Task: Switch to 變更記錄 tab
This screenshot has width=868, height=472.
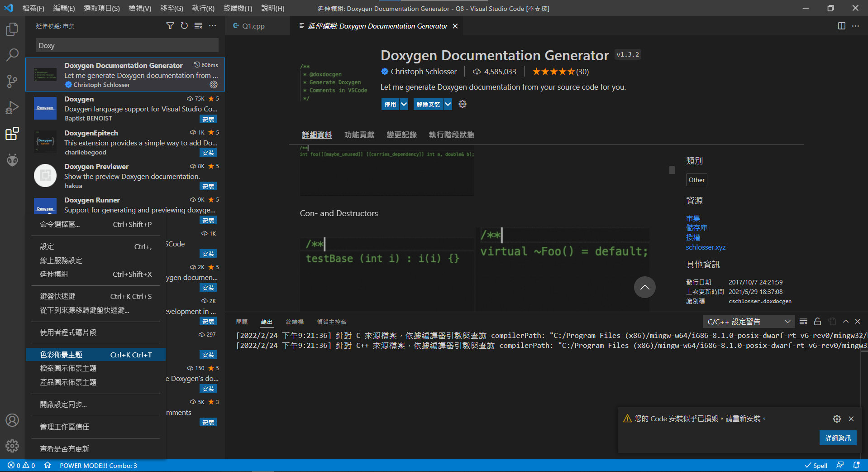Action: 401,135
